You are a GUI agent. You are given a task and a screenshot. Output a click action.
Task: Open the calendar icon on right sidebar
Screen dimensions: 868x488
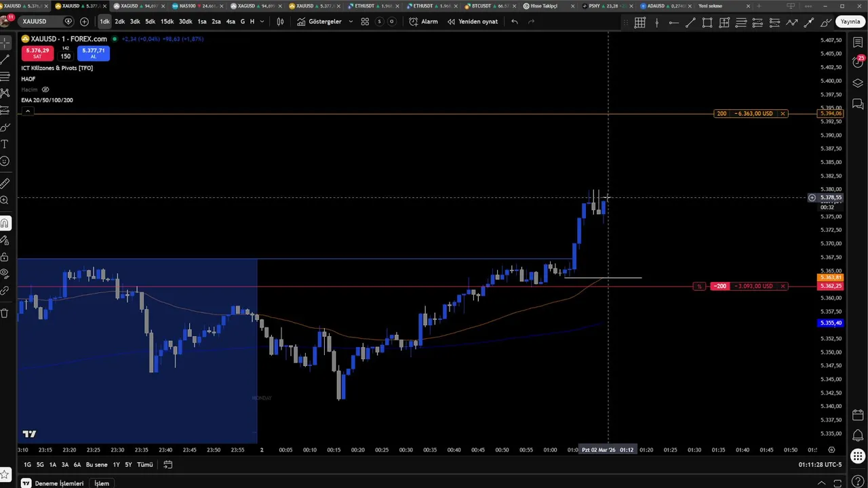[x=858, y=415]
